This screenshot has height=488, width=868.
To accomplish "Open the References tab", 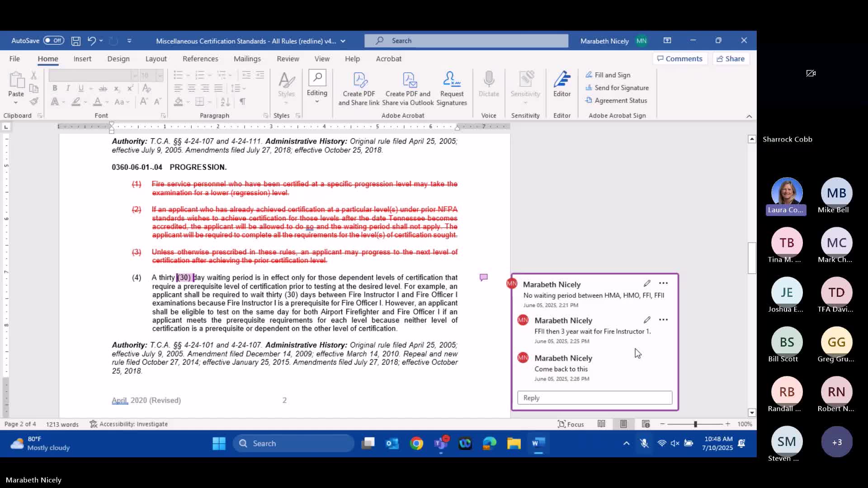I will [200, 59].
